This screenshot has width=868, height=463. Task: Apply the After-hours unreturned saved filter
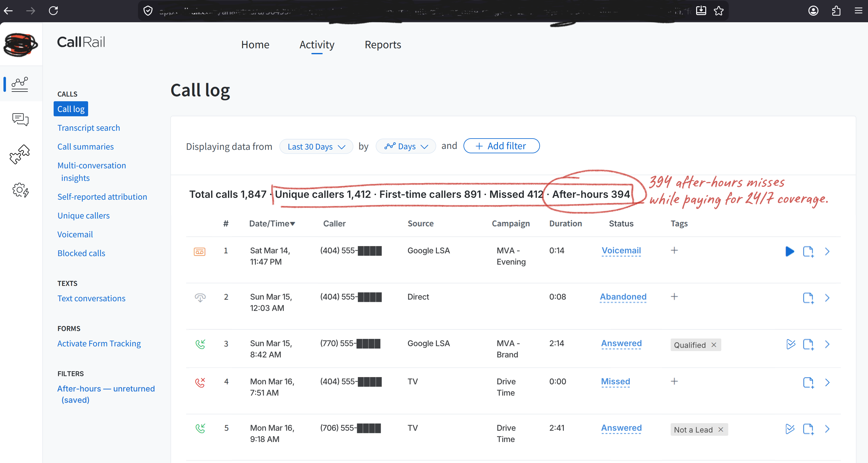click(106, 394)
